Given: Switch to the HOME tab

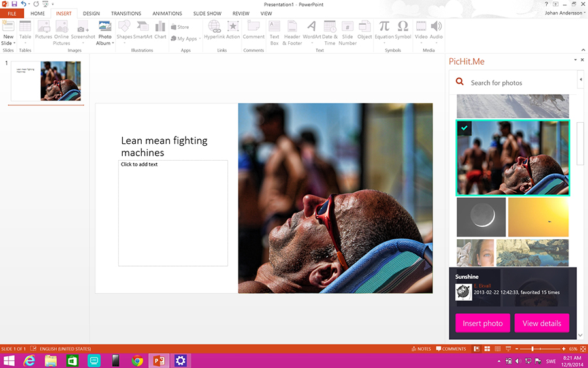Looking at the screenshot, I should (x=37, y=14).
